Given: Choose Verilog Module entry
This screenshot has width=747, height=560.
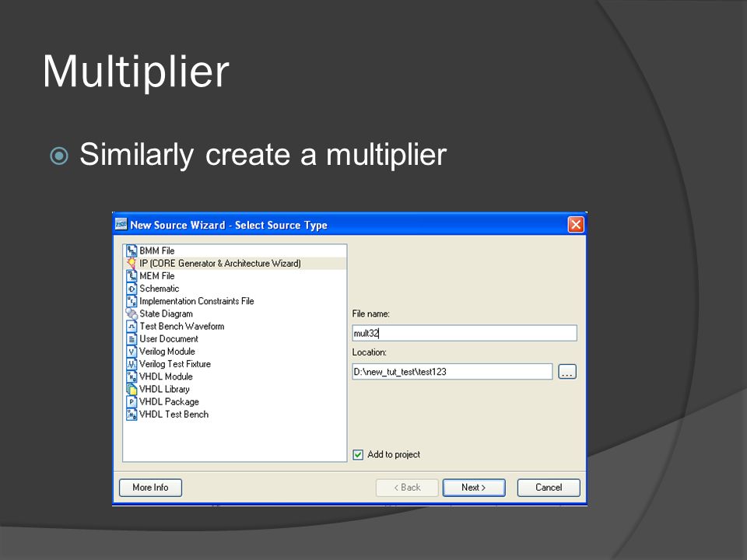Looking at the screenshot, I should click(167, 352).
